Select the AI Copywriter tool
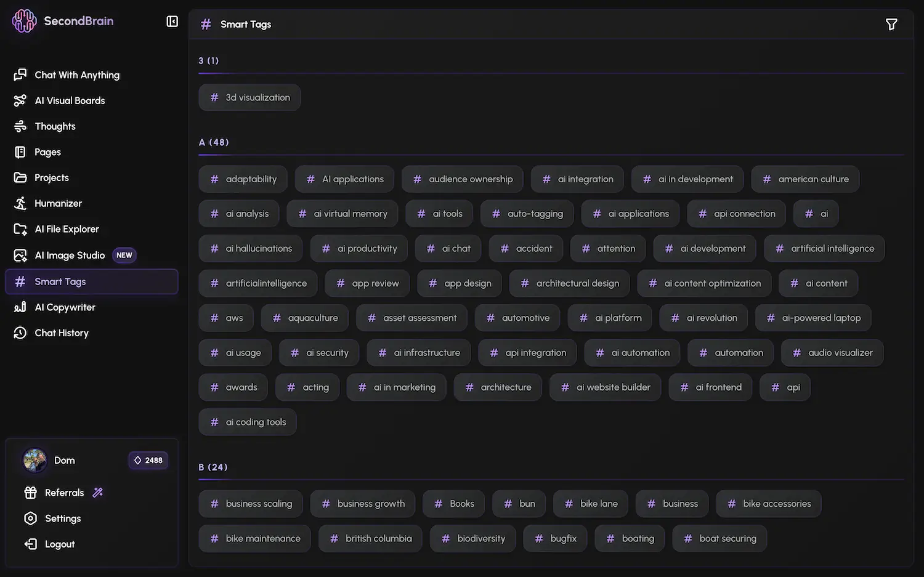The width and height of the screenshot is (924, 577). click(x=65, y=307)
